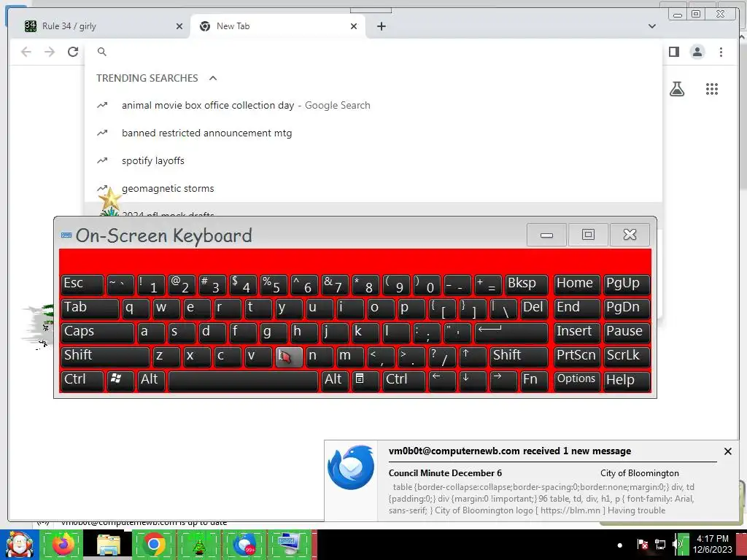Reload the page in Chrome
Screen dimensions: 747x560
coord(73,52)
